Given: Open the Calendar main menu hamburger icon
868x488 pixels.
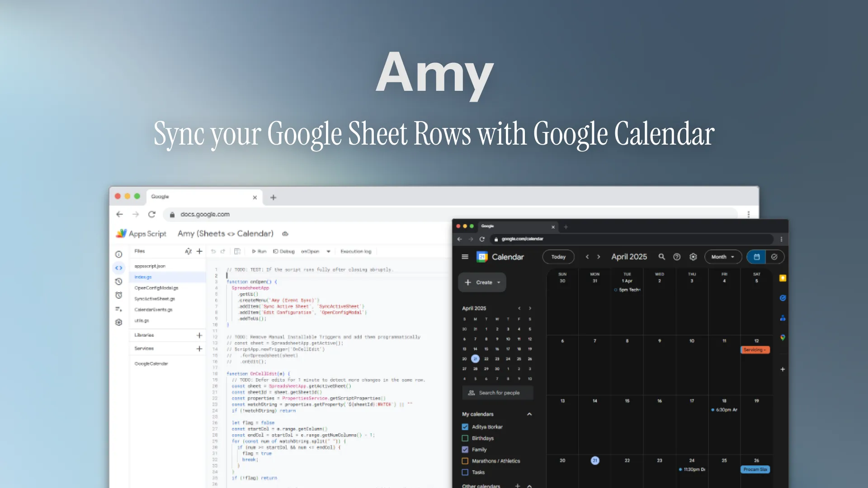Looking at the screenshot, I should [x=465, y=257].
